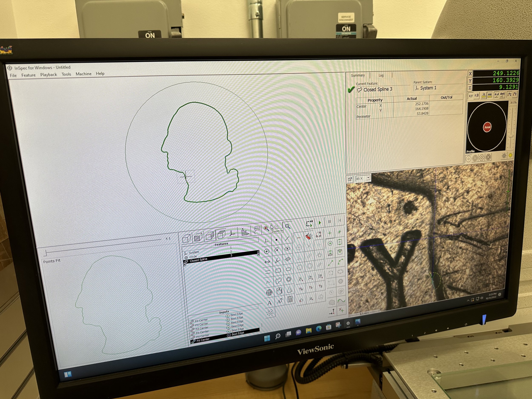Open the Playback menu

pyautogui.click(x=49, y=74)
